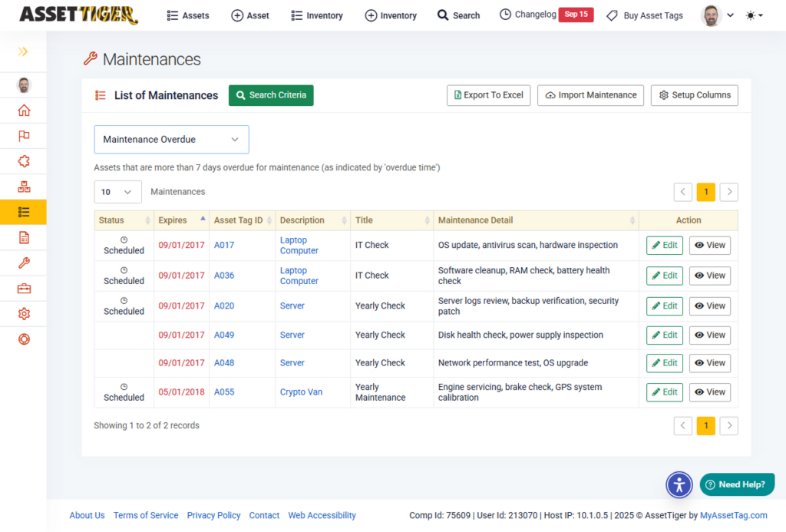The image size is (786, 532).
Task: Open asset tag A020 link
Action: (x=224, y=306)
